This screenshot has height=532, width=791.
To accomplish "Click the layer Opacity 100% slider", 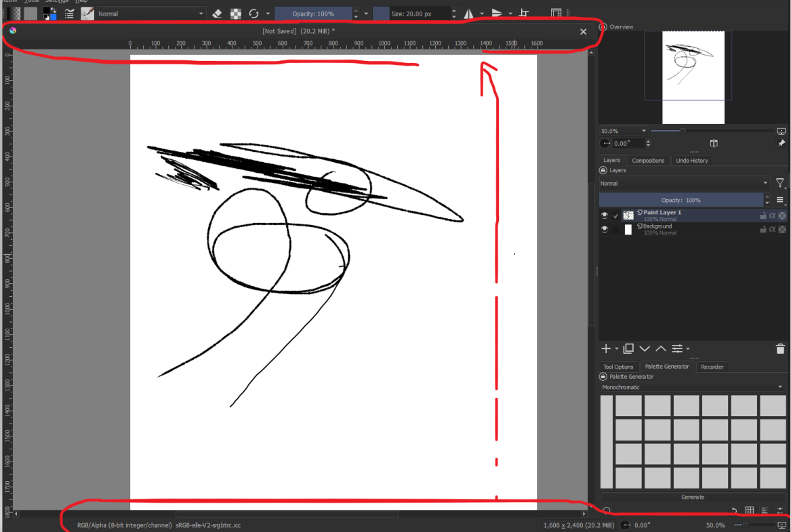I will click(681, 201).
